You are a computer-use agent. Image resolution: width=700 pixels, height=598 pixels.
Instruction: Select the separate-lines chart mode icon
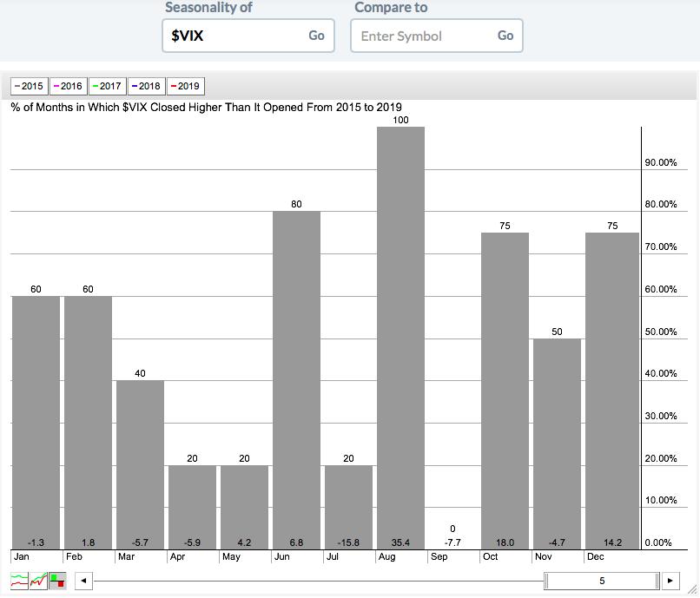pos(19,581)
